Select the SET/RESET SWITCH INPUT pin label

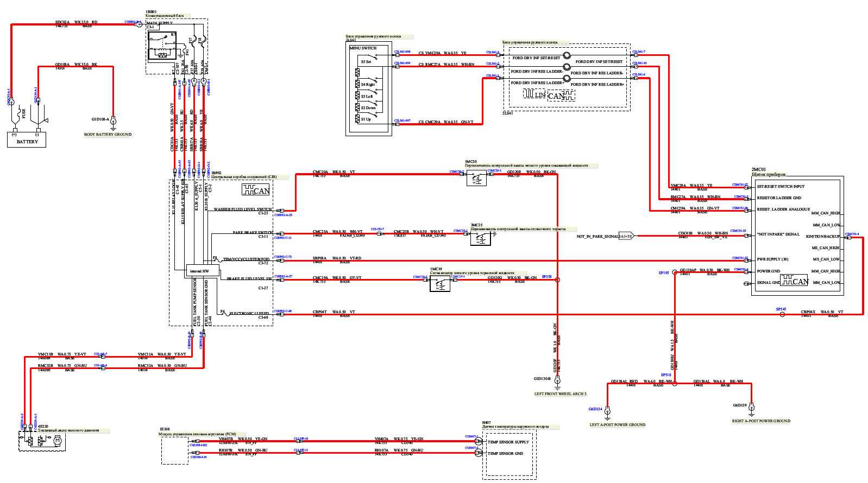tap(781, 186)
